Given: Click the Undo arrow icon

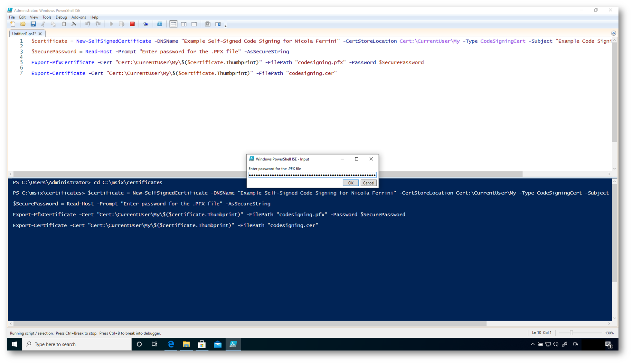Looking at the screenshot, I should click(x=88, y=24).
